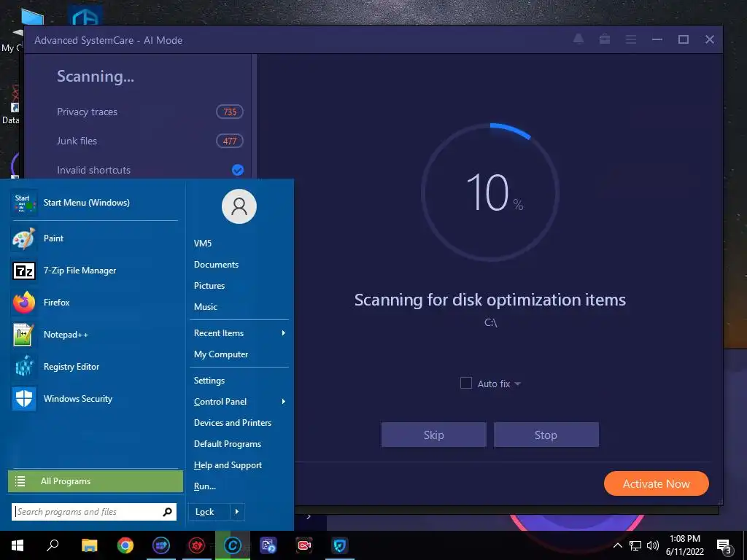Screen dimensions: 747x560
Task: Stop the Advanced SystemCare scan
Action: [546, 435]
